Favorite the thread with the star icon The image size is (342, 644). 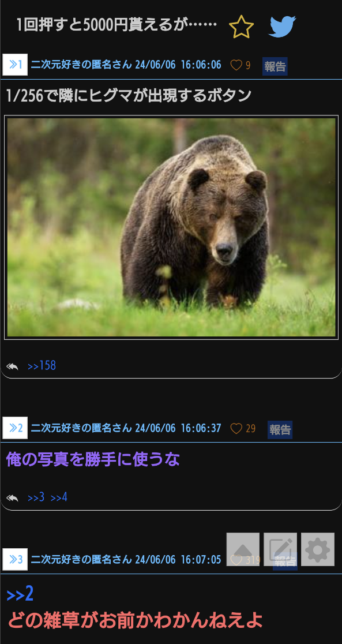[x=241, y=27]
